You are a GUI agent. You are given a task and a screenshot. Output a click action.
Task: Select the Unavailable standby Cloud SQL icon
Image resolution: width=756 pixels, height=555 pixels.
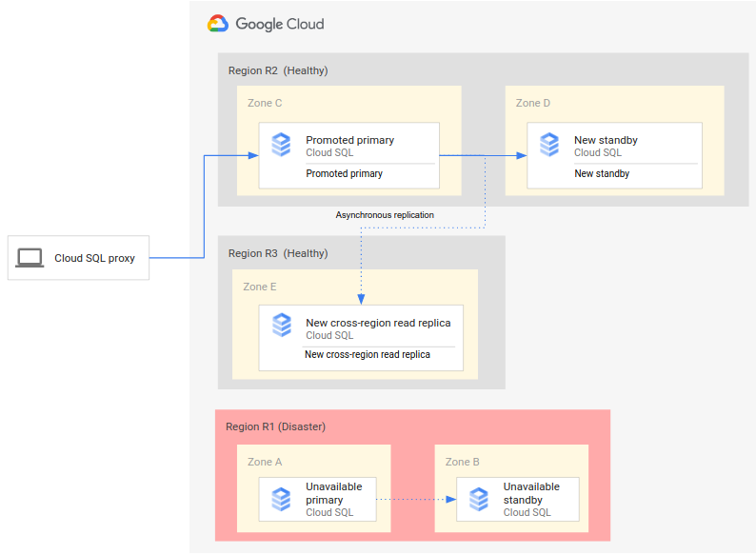click(478, 499)
